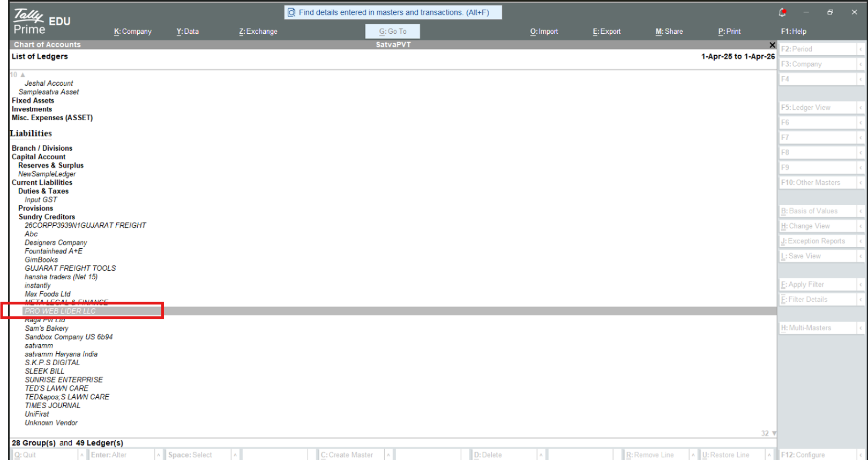Viewport: 868px width, 460px height.
Task: Close the Chart of Accounts report
Action: coord(772,45)
